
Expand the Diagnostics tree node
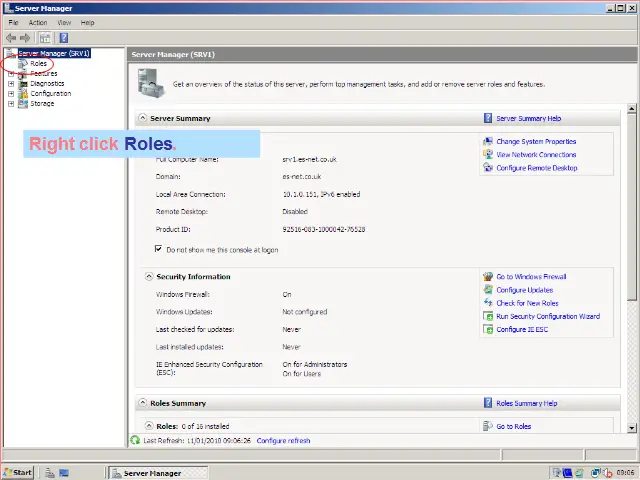11,84
